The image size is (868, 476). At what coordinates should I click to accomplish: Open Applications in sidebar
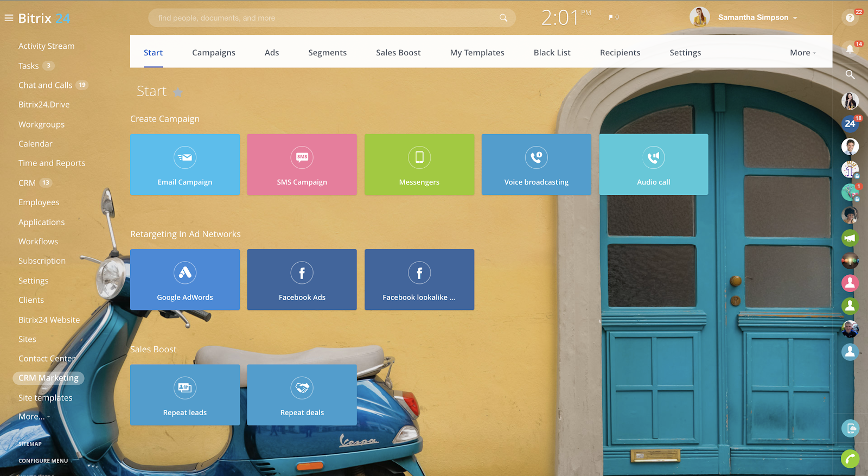point(41,222)
